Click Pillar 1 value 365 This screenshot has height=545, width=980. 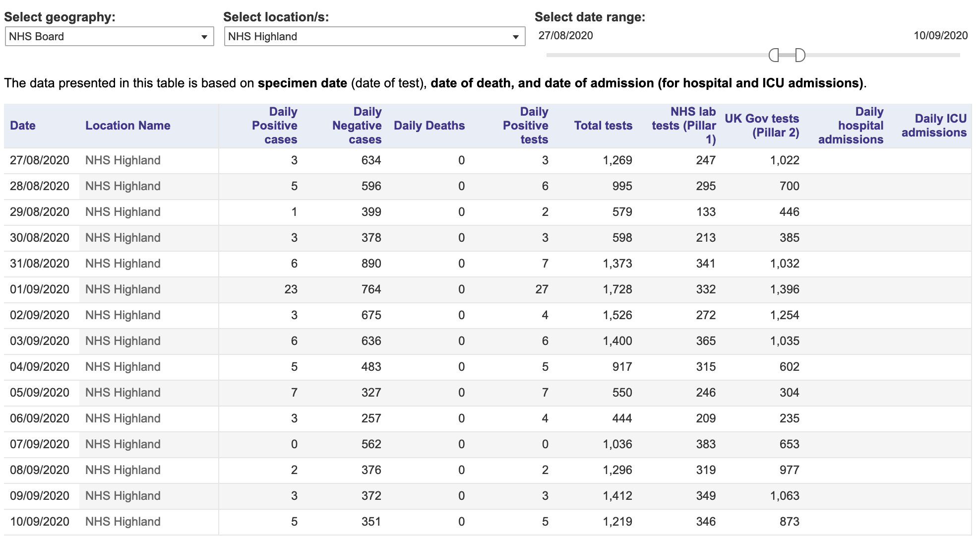click(x=706, y=341)
